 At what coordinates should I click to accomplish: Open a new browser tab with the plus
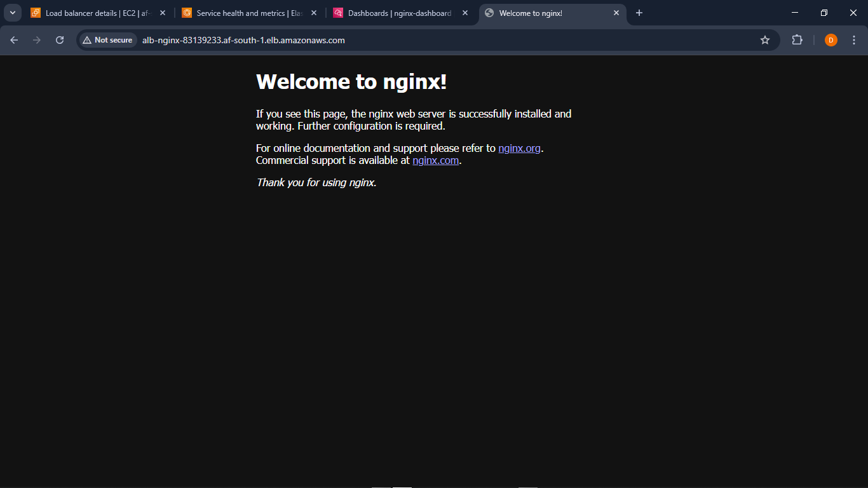639,13
